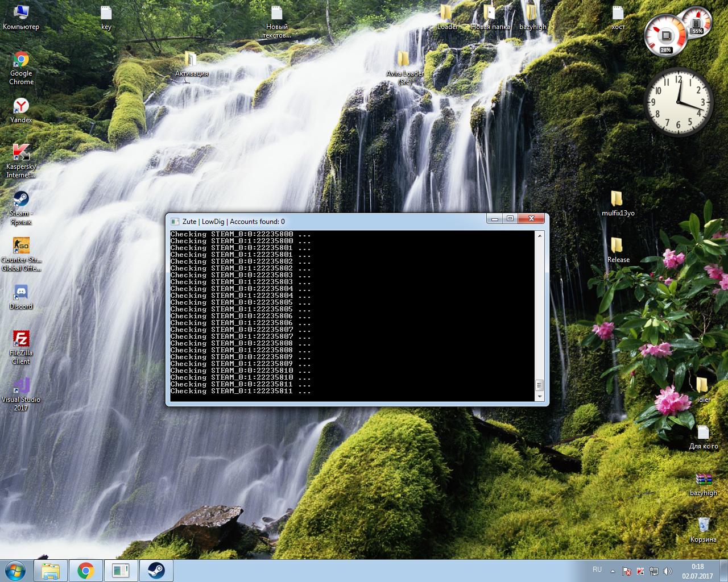
Task: Launch Yandex browser from desktop
Action: click(21, 106)
